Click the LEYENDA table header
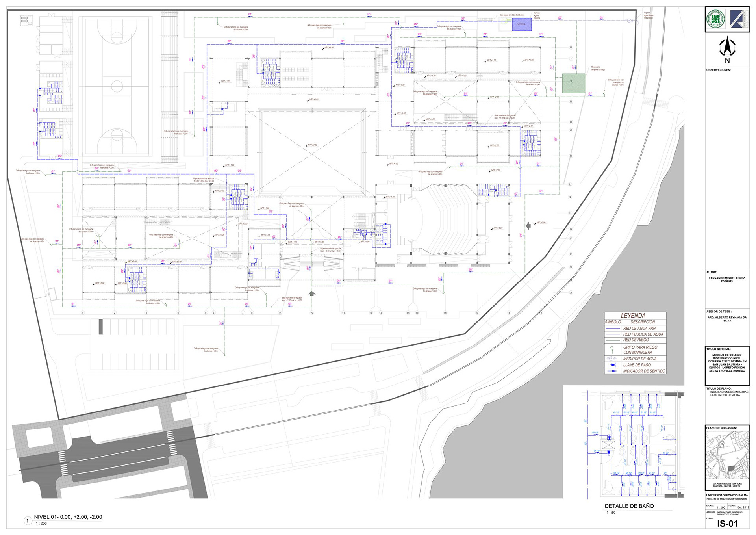756x535 pixels. pos(633,316)
